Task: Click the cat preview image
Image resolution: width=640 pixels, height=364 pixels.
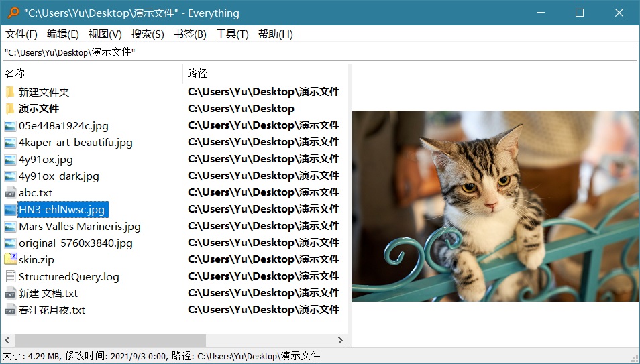Action: 496,206
